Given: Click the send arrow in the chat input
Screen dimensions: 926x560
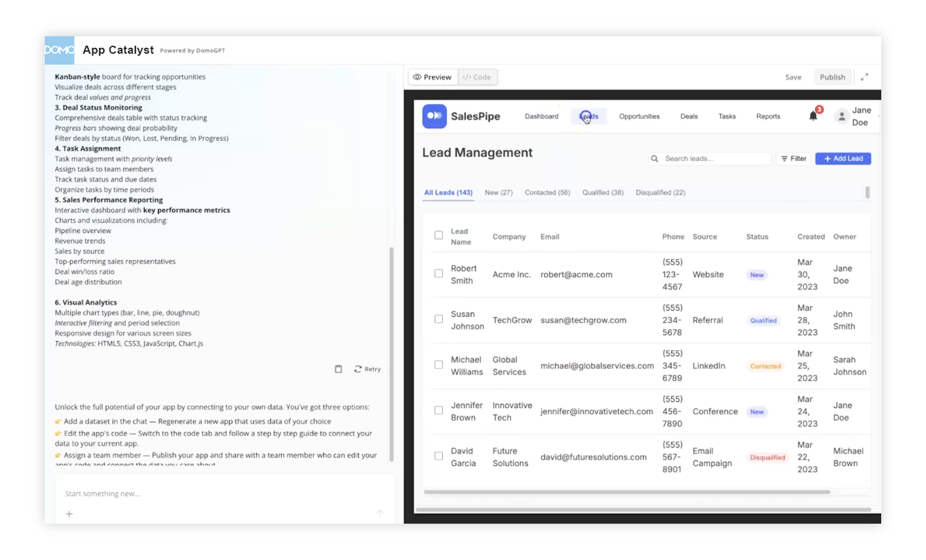Looking at the screenshot, I should coord(380,512).
